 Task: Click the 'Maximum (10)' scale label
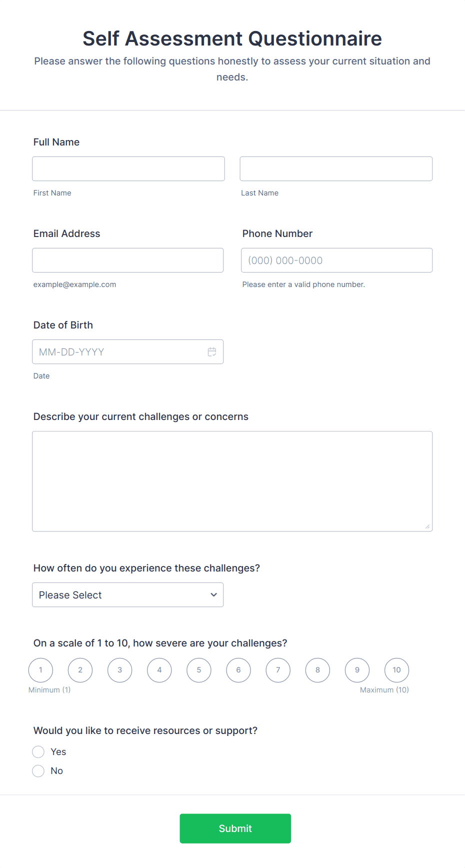pos(384,689)
